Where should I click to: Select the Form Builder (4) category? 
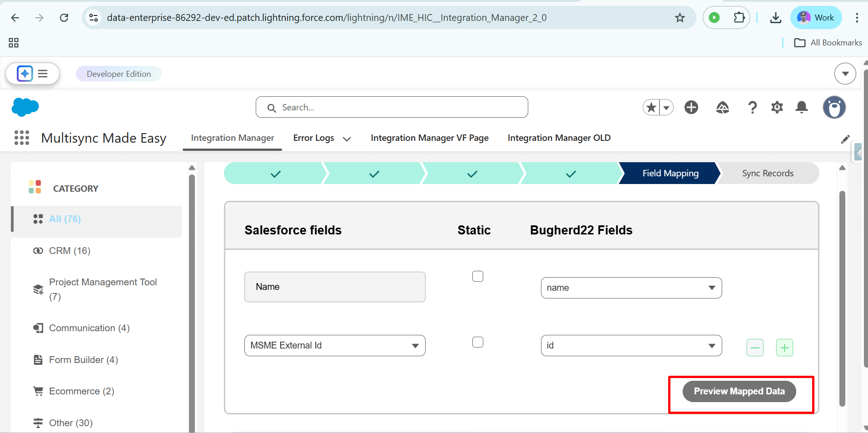[96, 360]
